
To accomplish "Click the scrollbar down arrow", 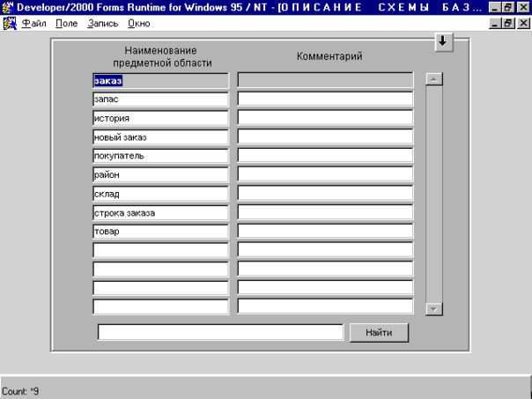I will (434, 309).
